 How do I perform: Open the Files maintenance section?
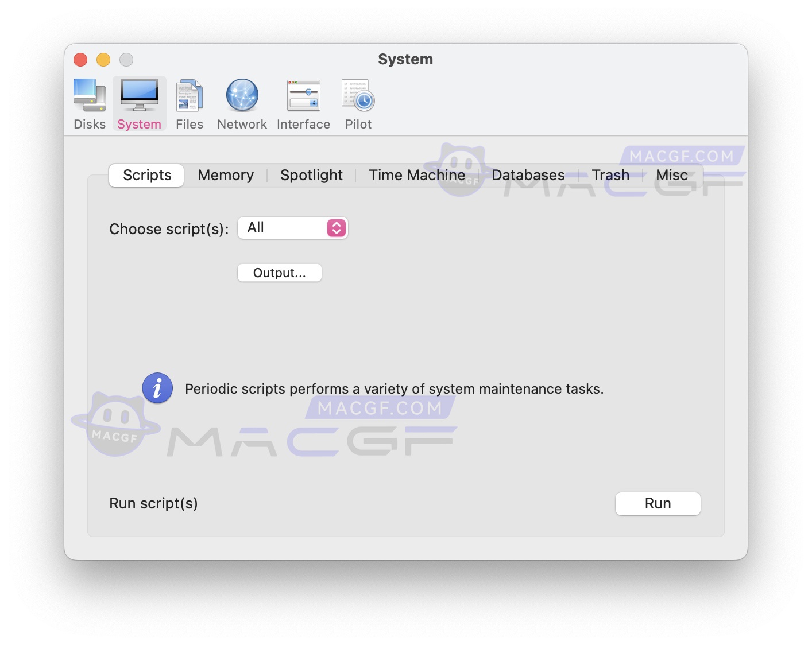point(189,103)
